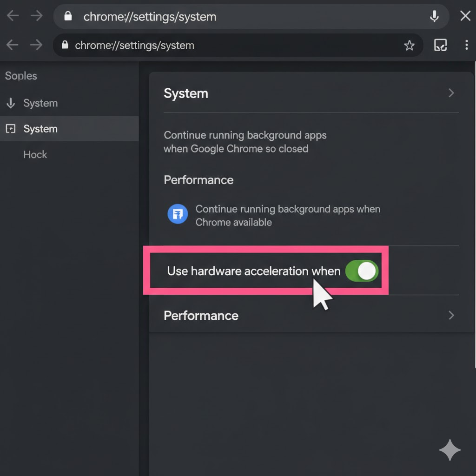Click the blue app icon beside Continue running text
This screenshot has width=476, height=476.
[177, 214]
